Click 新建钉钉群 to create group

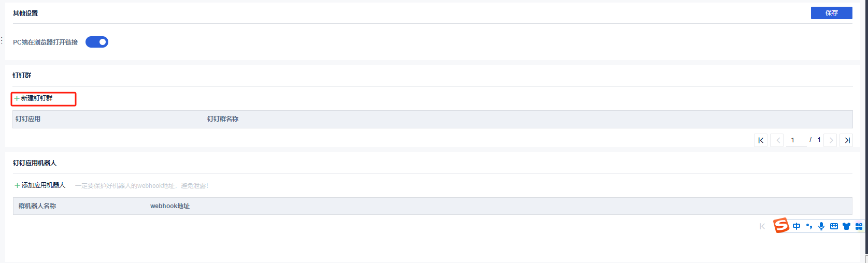[x=34, y=98]
